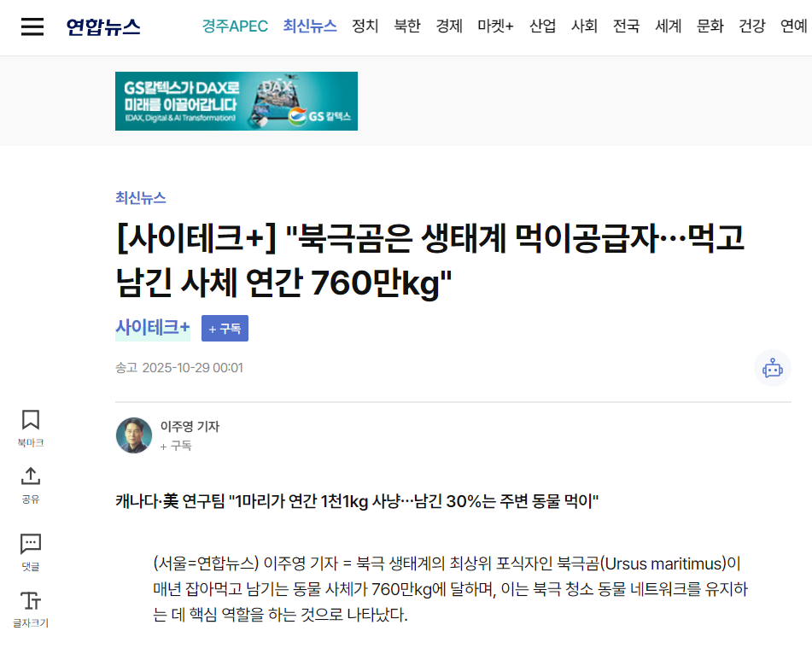This screenshot has height=654, width=812.
Task: Click the 최신뉴스 breadcrumb above headline
Action: (x=140, y=198)
